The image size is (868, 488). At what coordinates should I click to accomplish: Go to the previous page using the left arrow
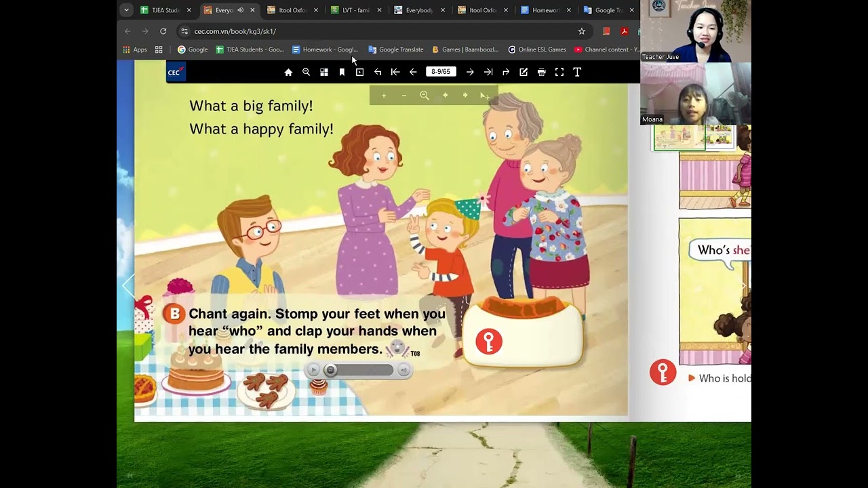tap(413, 72)
